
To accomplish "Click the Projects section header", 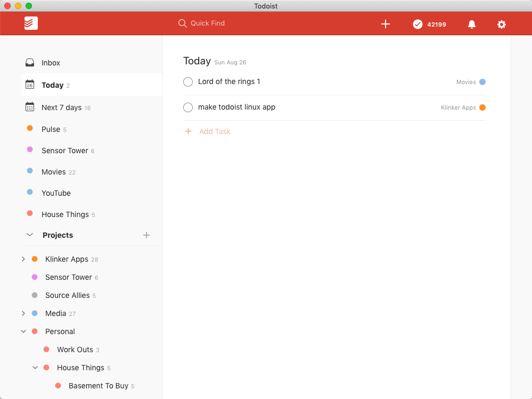I will click(58, 235).
